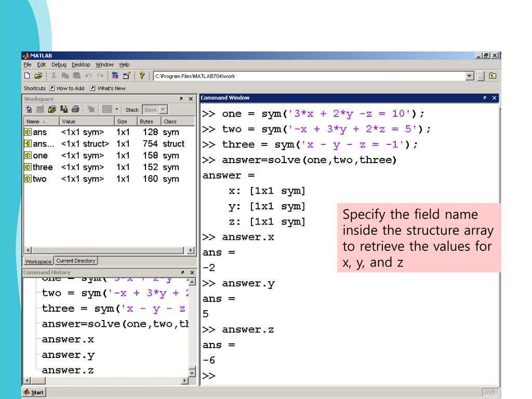Go up one directory level
This screenshot has height=399, width=532.
pyautogui.click(x=493, y=76)
